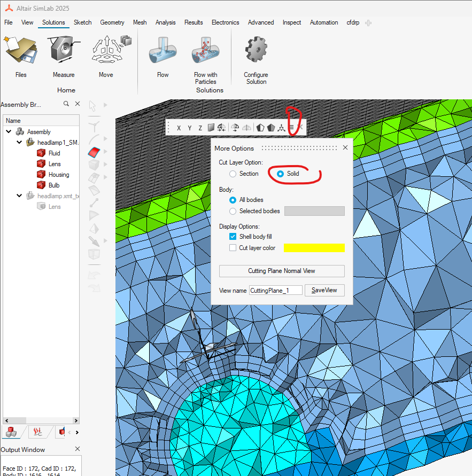Choose the two-point line selection filter

tap(94, 202)
